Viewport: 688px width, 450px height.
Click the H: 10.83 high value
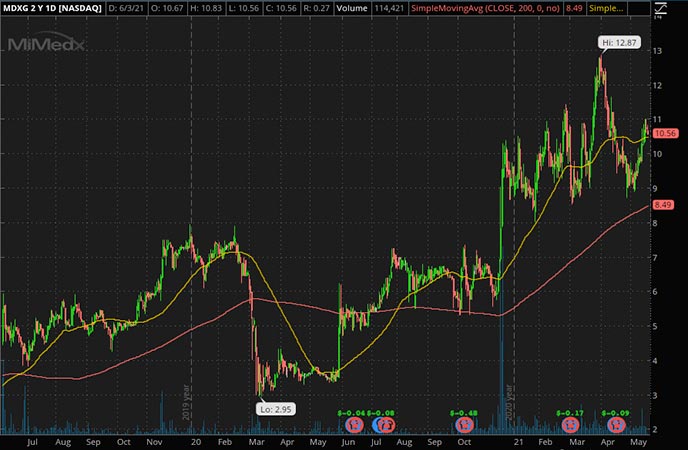(205, 8)
